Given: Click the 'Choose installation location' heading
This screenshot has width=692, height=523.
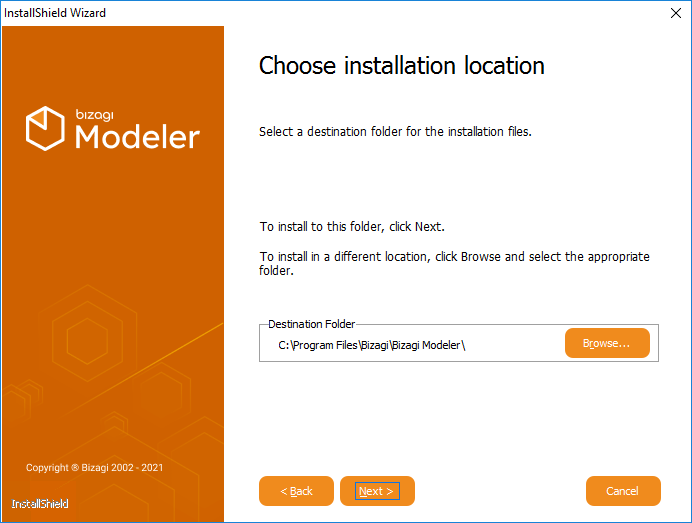Looking at the screenshot, I should [x=401, y=66].
